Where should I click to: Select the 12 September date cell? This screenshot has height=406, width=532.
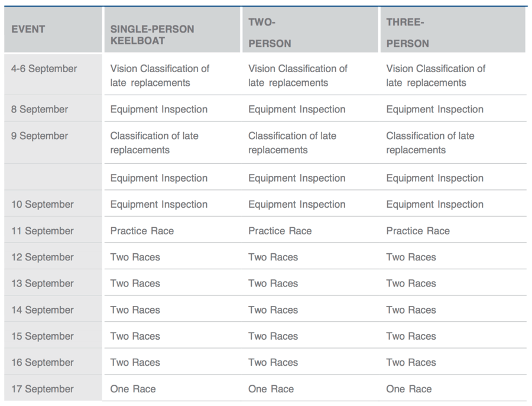tap(43, 257)
